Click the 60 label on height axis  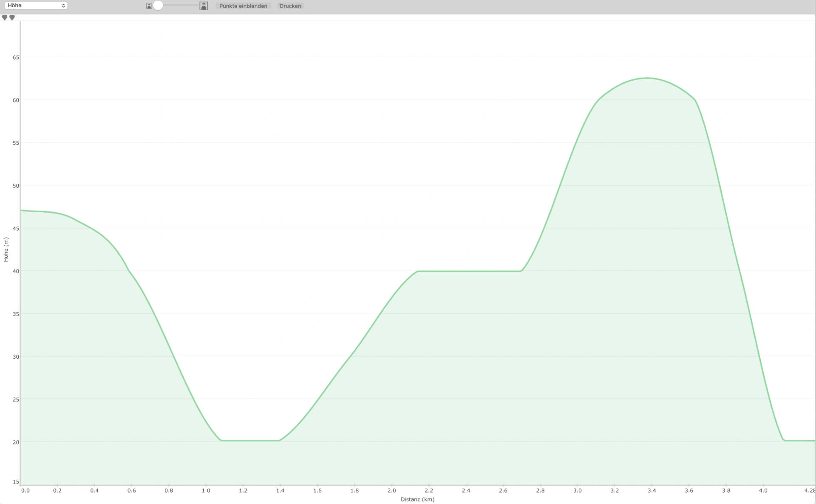(x=16, y=100)
